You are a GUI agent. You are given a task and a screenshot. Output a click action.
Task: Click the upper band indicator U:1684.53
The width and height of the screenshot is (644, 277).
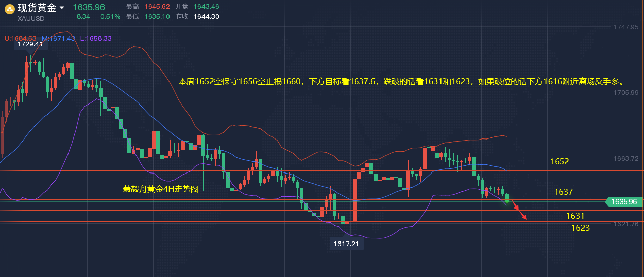tap(21, 38)
